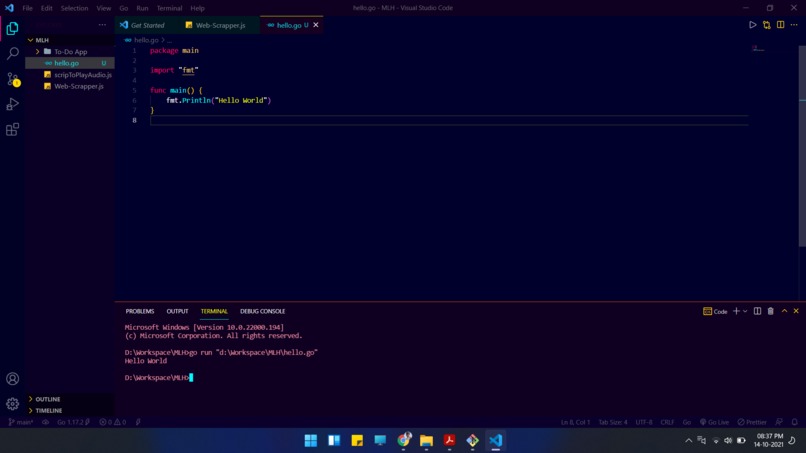806x453 pixels.
Task: Open the Search view in activity bar
Action: coord(12,53)
